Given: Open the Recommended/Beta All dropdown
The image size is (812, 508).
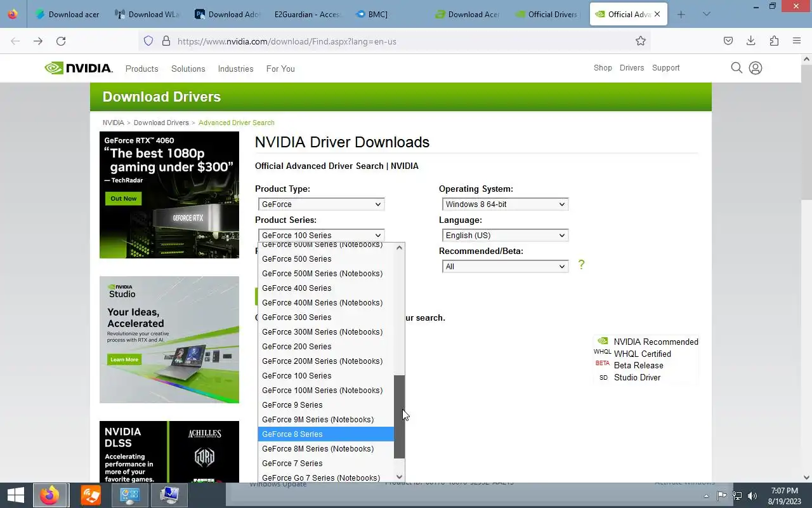Looking at the screenshot, I should tap(505, 266).
